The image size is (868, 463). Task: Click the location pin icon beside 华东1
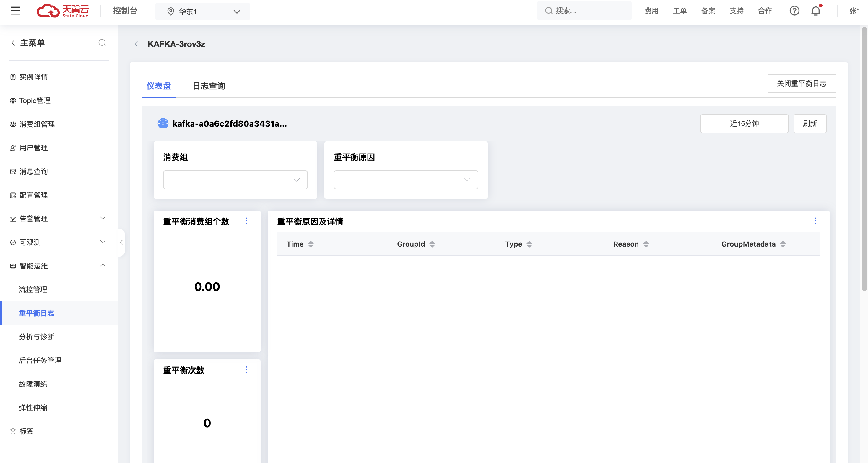171,12
